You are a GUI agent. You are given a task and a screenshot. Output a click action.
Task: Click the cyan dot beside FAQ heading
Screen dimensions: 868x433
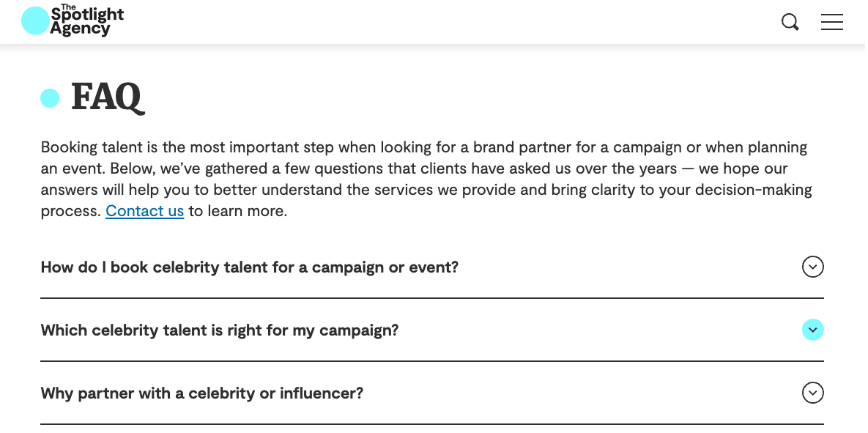50,99
